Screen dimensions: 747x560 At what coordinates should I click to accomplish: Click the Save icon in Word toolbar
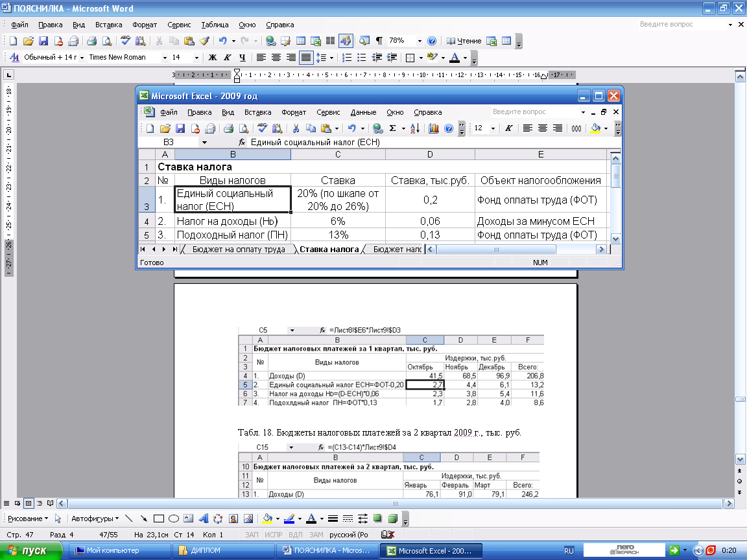click(x=43, y=41)
